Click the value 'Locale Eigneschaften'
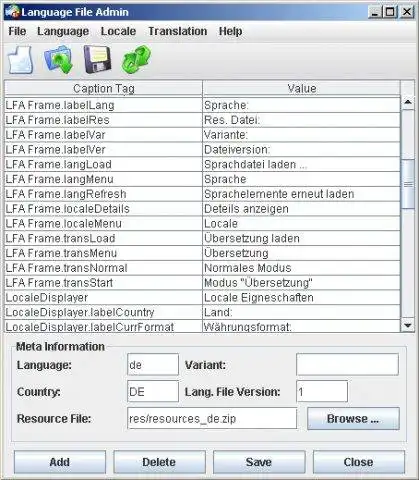This screenshot has height=480, width=419. pos(301,298)
